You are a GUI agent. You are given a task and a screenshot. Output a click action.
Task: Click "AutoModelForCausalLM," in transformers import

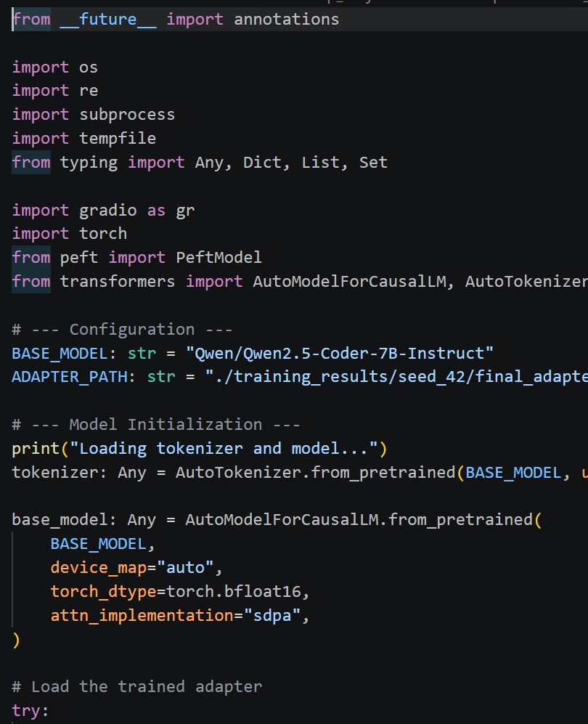(x=354, y=281)
